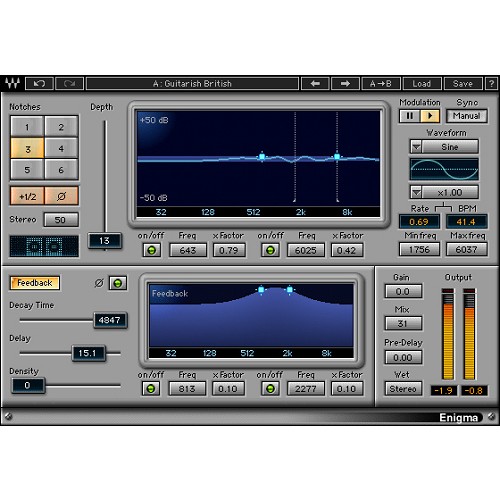Click the Density slider handle showing 0

point(28,385)
